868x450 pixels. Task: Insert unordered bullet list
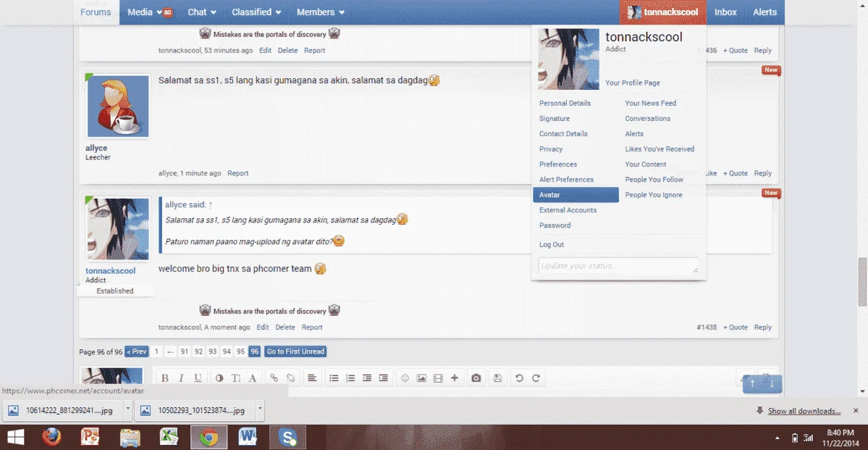pyautogui.click(x=334, y=378)
